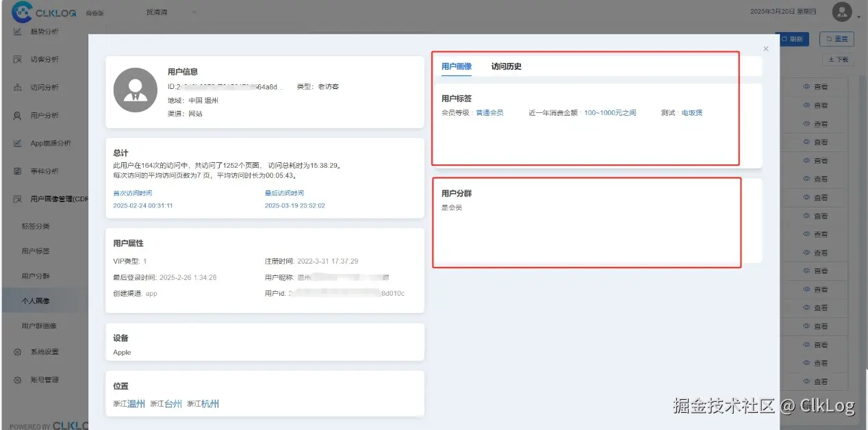Switch to the 访问历史 tab
This screenshot has height=430, width=868.
[x=507, y=66]
